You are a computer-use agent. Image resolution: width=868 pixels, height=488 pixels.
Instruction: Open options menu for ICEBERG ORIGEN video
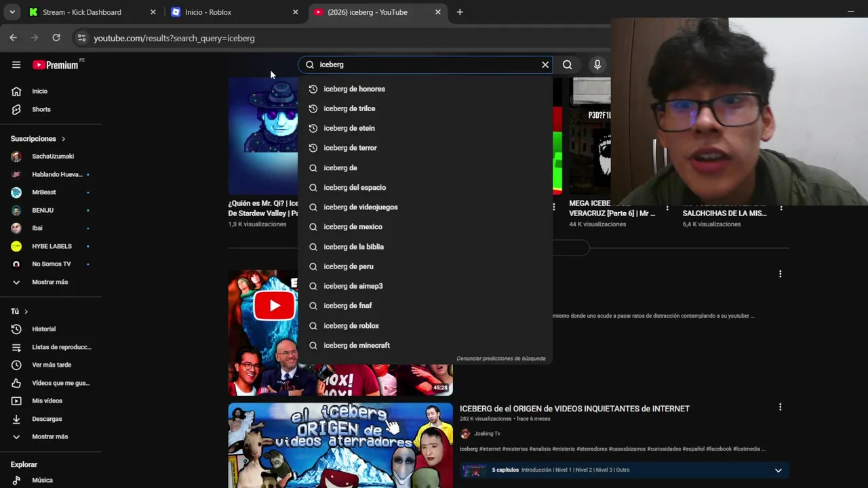780,407
